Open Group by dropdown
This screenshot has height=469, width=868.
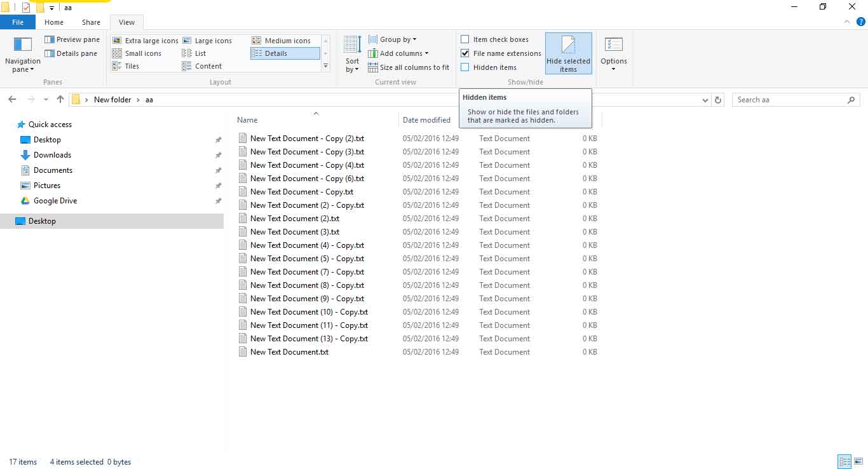[x=392, y=39]
